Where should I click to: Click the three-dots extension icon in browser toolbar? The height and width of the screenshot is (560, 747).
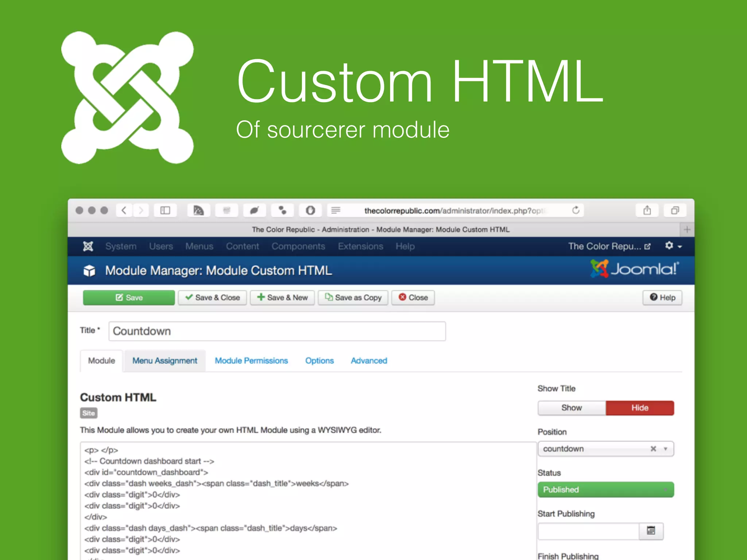pyautogui.click(x=282, y=210)
